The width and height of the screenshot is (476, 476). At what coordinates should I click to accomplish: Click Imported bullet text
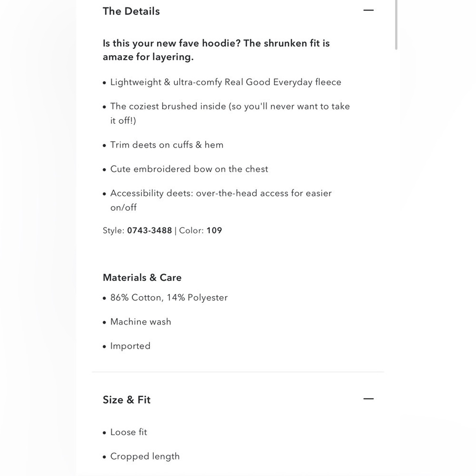[130, 346]
